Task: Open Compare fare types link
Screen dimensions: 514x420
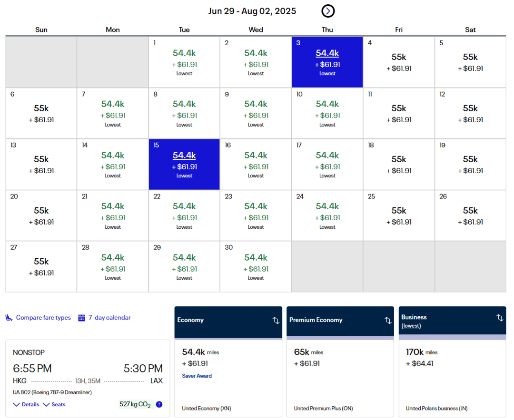Action: click(43, 318)
